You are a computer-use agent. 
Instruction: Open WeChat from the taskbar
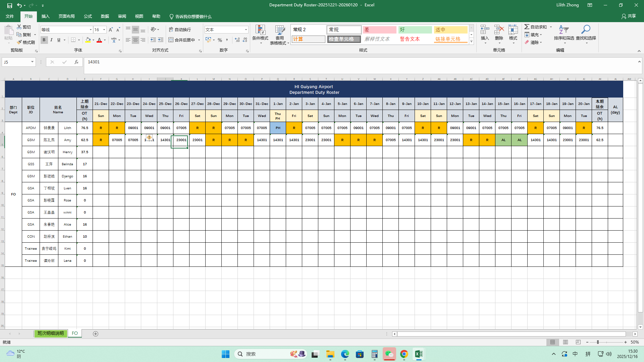point(389,354)
